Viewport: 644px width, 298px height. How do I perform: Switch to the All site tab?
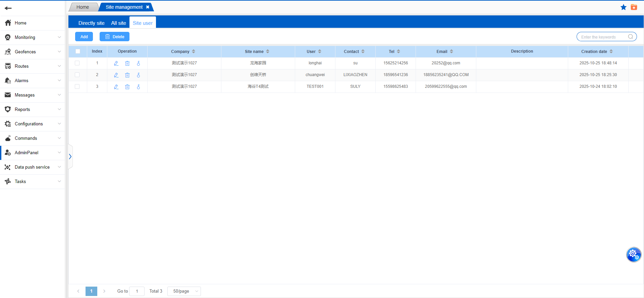[119, 23]
